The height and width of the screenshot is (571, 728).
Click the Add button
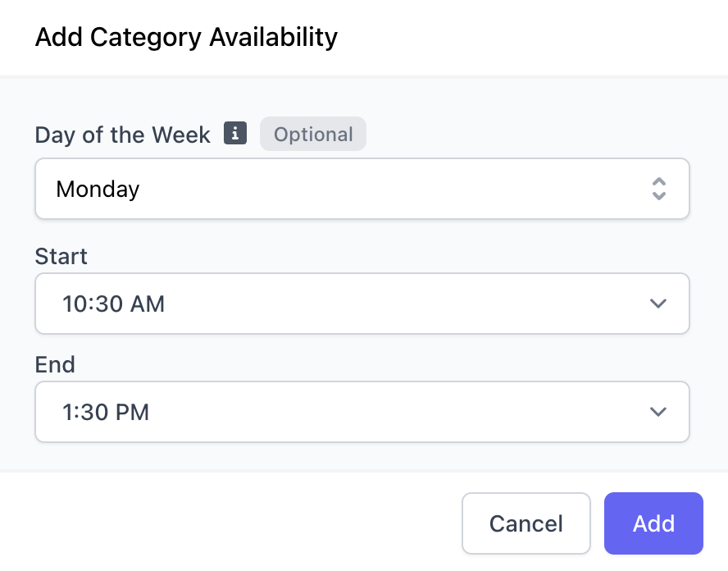pos(653,523)
